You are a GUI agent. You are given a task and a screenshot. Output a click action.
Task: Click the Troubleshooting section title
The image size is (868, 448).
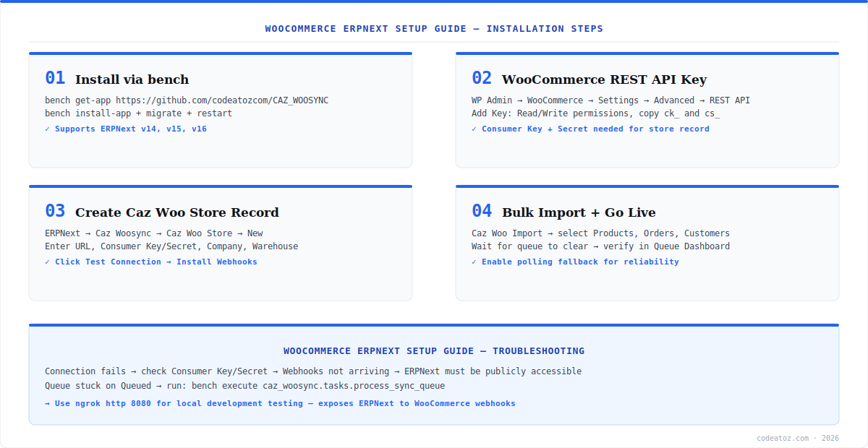434,351
